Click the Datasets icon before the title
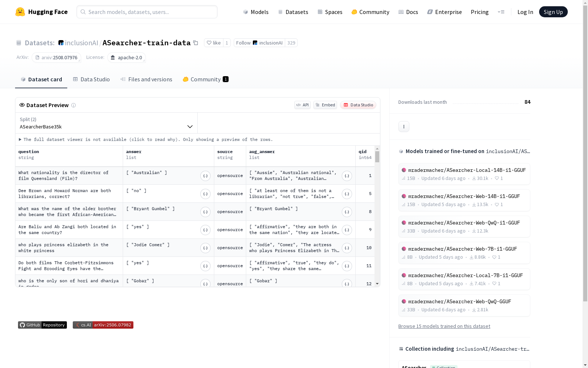Viewport: 588px width, 368px height. tap(19, 43)
